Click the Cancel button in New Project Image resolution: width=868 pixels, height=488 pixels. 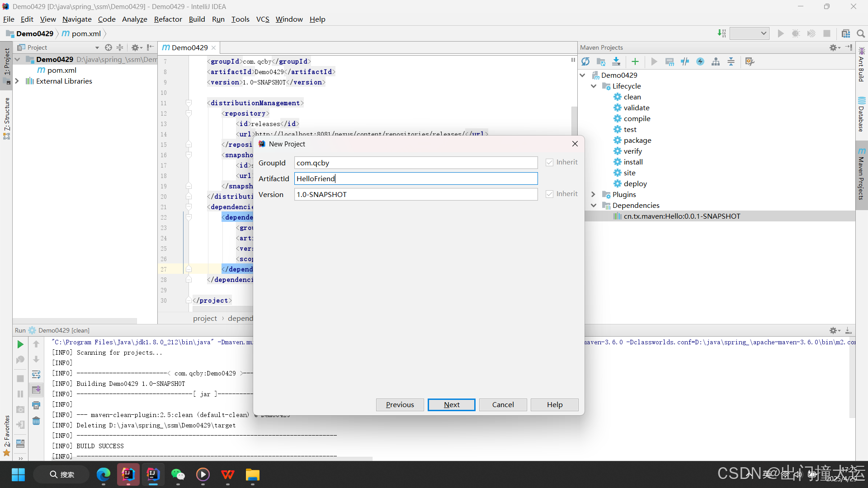coord(503,404)
